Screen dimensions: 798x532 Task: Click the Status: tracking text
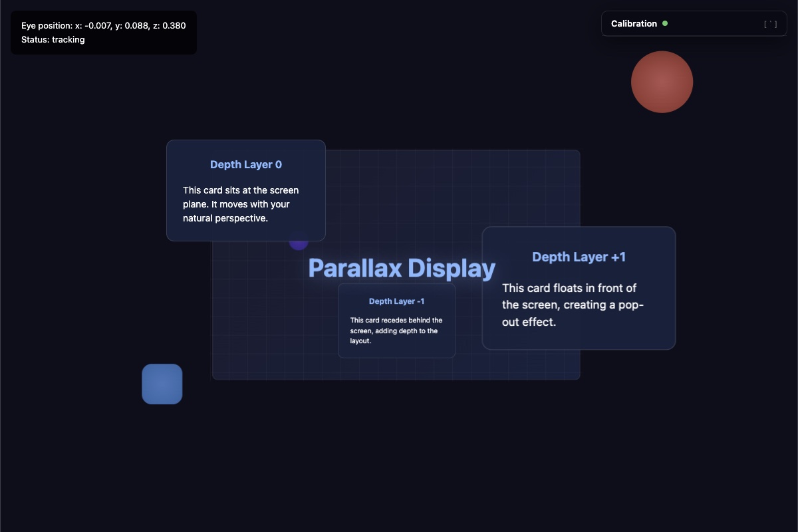(53, 39)
